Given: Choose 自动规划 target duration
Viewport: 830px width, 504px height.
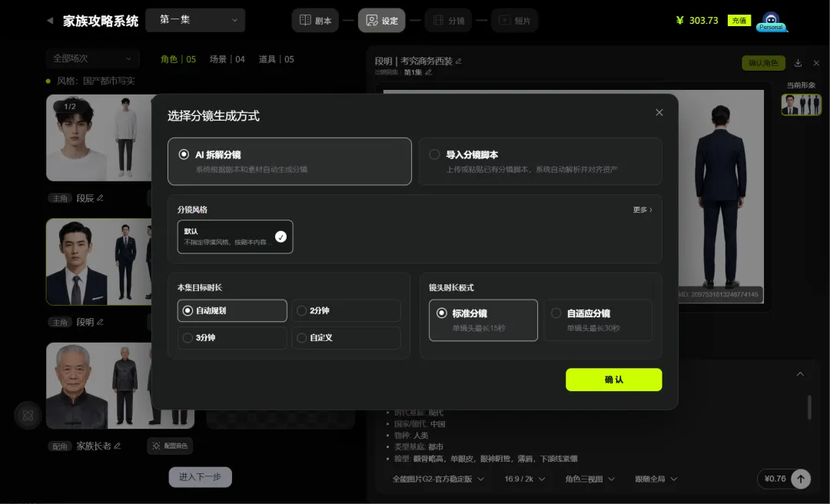Looking at the screenshot, I should 232,310.
